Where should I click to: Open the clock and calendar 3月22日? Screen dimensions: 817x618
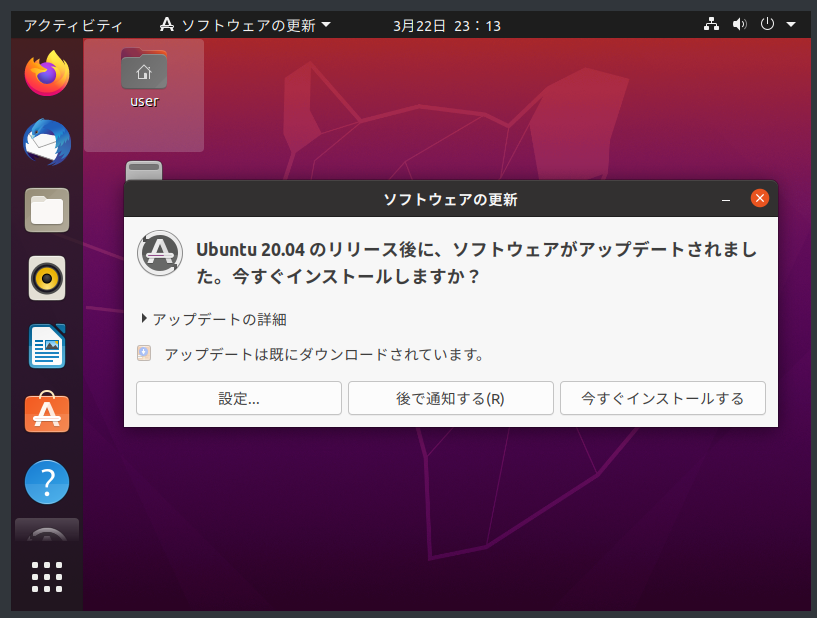[x=447, y=26]
